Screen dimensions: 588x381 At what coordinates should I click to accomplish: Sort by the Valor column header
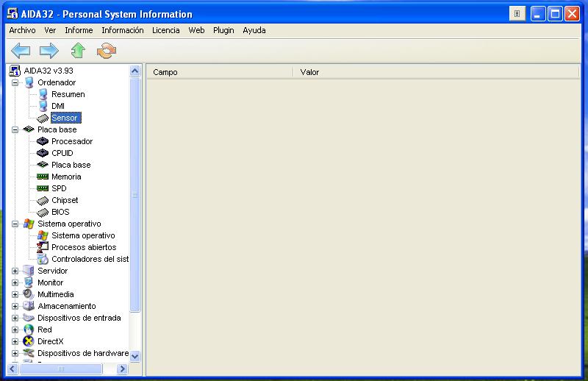(436, 72)
